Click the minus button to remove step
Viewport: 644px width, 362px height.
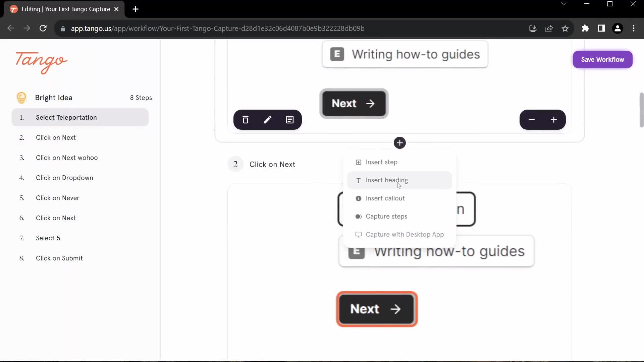531,120
